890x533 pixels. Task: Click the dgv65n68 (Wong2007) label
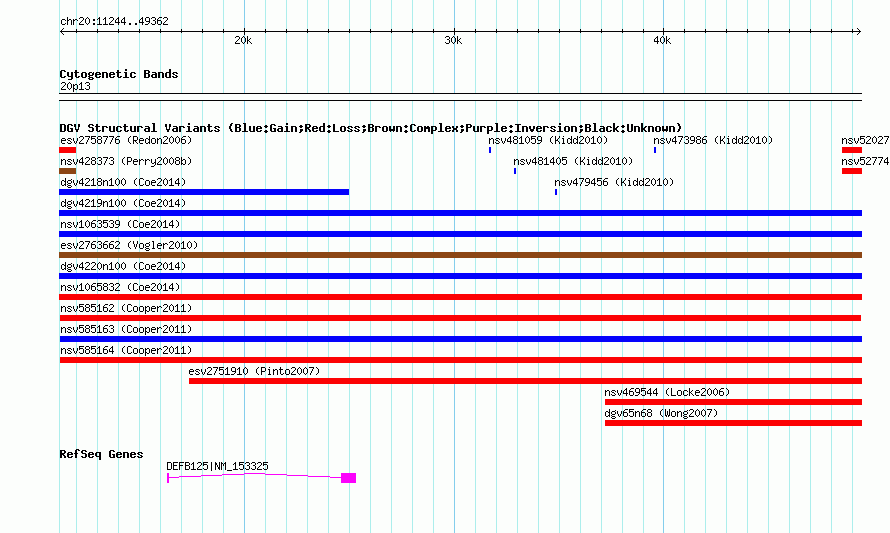661,413
